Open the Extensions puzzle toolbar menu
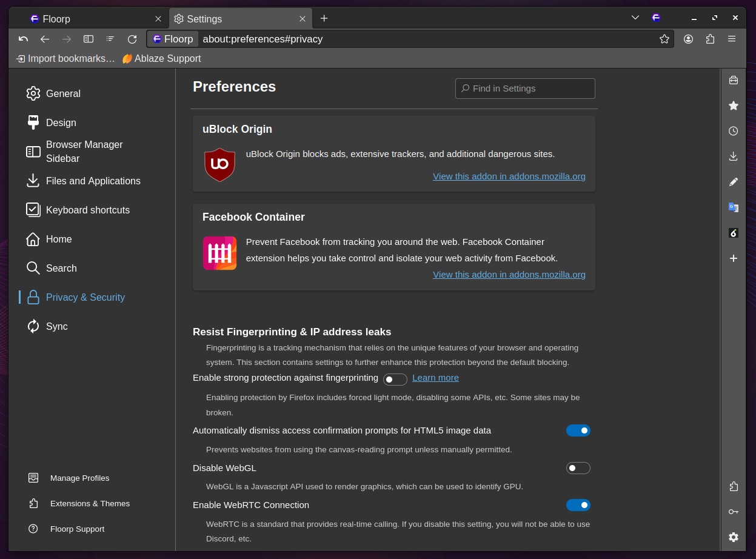Image resolution: width=756 pixels, height=559 pixels. [710, 39]
